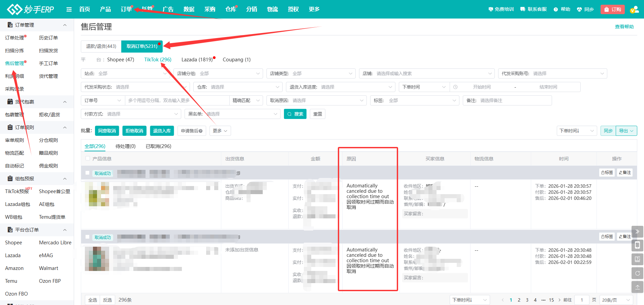
Task: Add 标签 tag to order placed 20:30:57
Action: click(607, 173)
